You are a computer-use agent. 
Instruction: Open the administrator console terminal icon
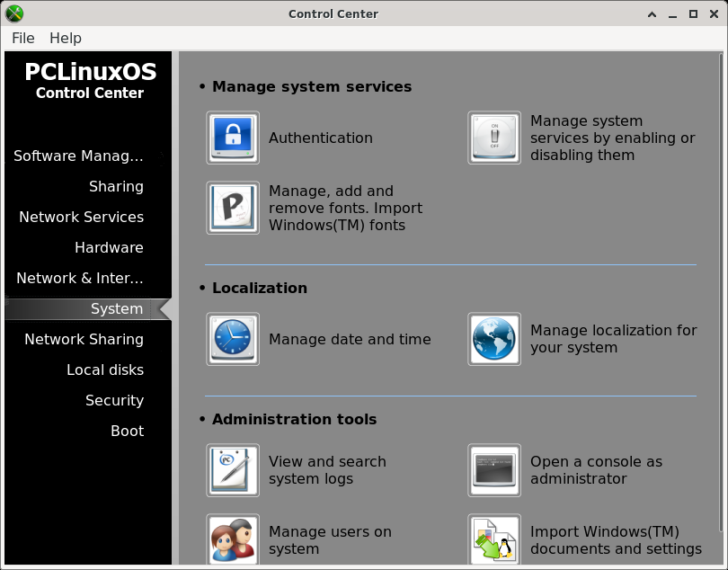[x=494, y=470]
